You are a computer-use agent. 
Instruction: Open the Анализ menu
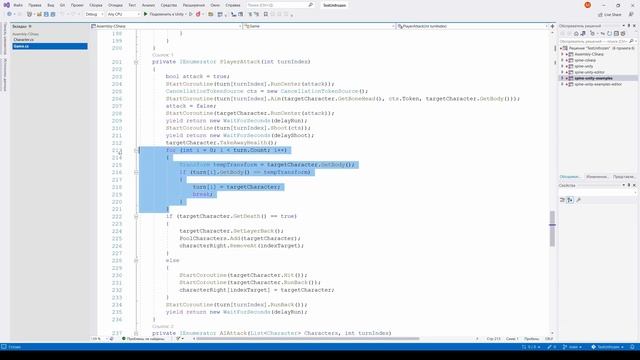point(148,5)
